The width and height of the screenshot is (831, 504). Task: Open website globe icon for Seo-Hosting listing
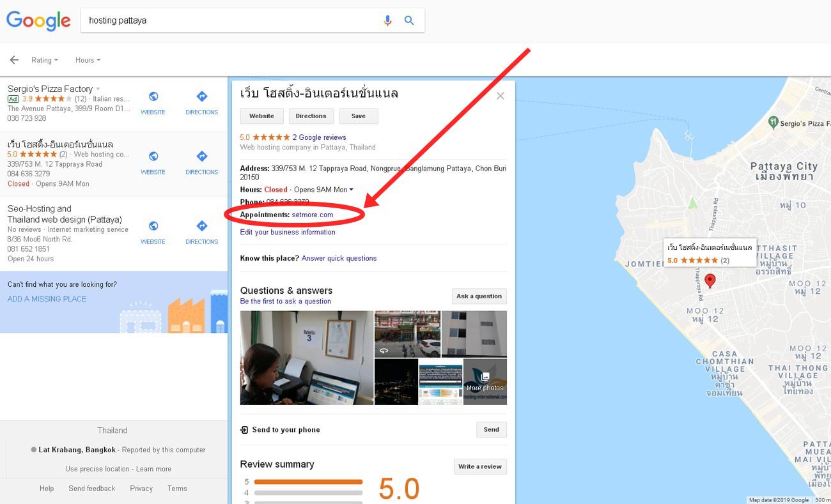coord(153,225)
